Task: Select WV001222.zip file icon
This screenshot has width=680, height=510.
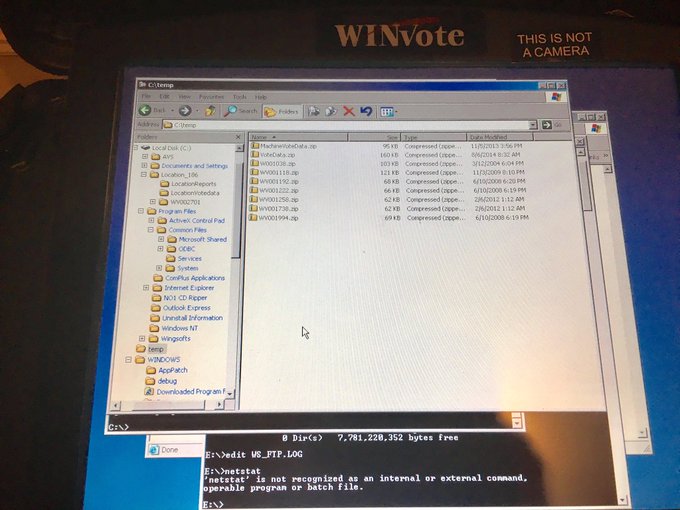Action: (254, 190)
